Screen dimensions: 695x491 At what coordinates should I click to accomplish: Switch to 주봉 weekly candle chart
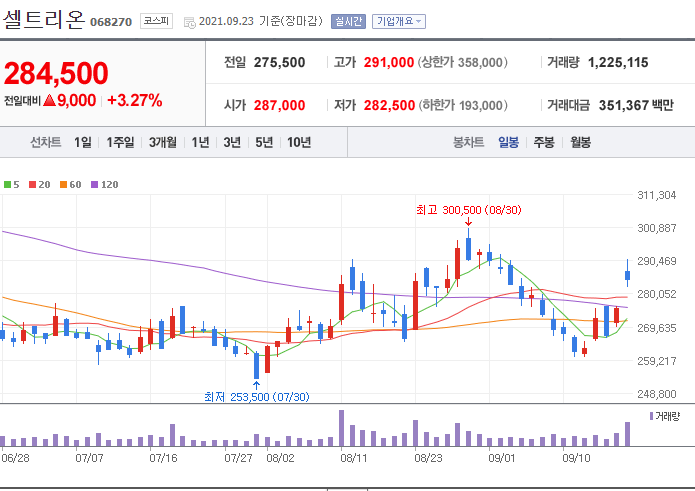click(x=544, y=142)
